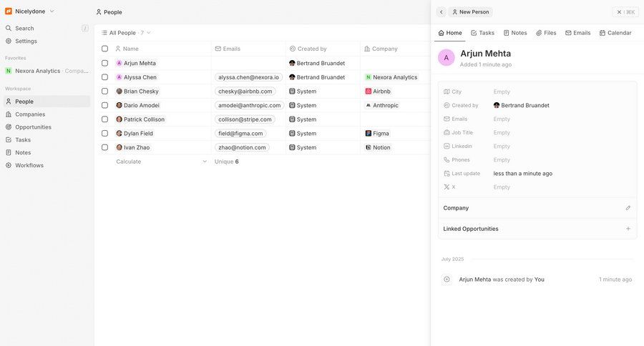This screenshot has width=644, height=346.
Task: Click Bertrand Bruandet in the Created by field
Action: click(x=521, y=106)
